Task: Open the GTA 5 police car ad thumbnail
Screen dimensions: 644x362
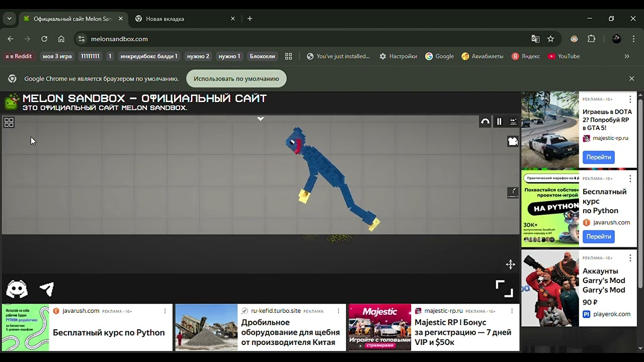Action: pyautogui.click(x=550, y=129)
